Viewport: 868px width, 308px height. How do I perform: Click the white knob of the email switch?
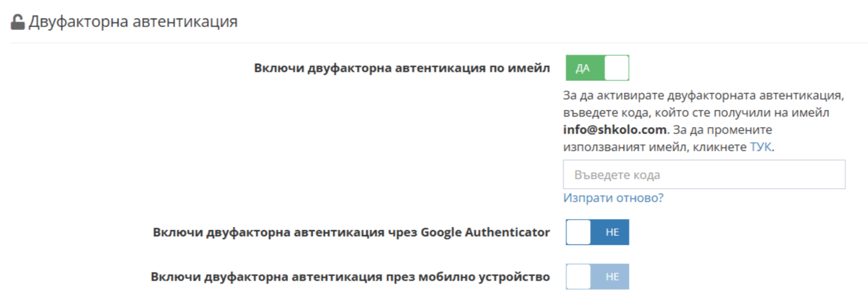pyautogui.click(x=616, y=68)
